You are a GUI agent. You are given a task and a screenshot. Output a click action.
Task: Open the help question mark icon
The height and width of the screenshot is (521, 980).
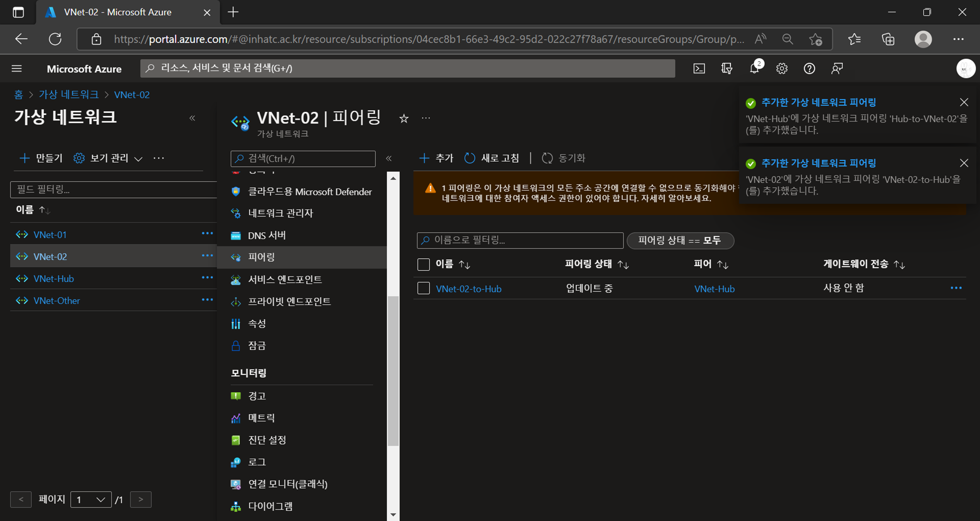pos(809,69)
